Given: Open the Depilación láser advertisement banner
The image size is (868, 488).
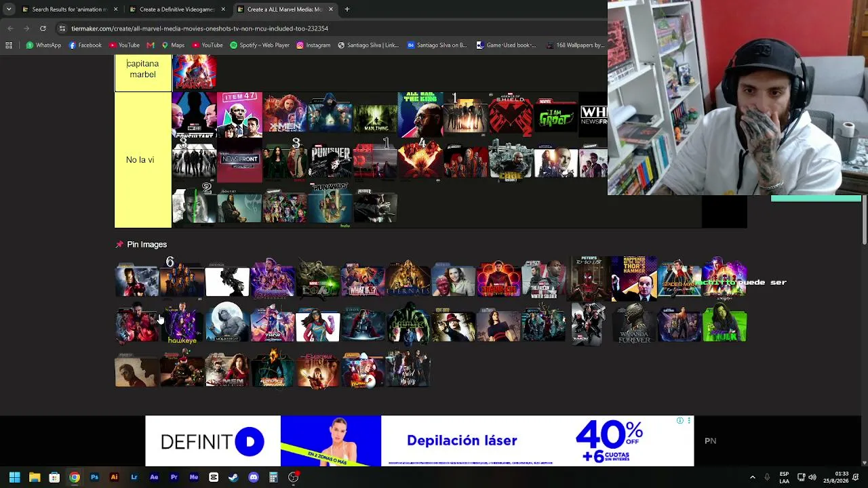Looking at the screenshot, I should point(419,441).
